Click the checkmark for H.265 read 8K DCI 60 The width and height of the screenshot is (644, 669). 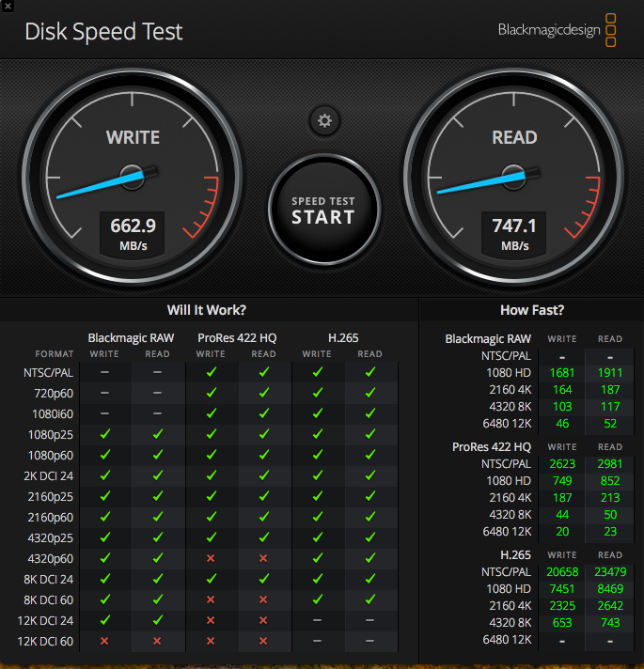(x=370, y=599)
